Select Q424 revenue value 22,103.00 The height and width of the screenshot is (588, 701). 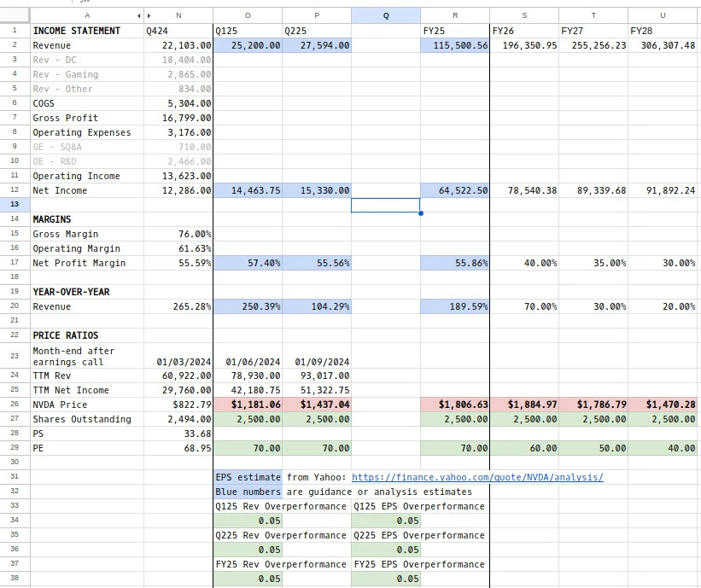coord(178,45)
